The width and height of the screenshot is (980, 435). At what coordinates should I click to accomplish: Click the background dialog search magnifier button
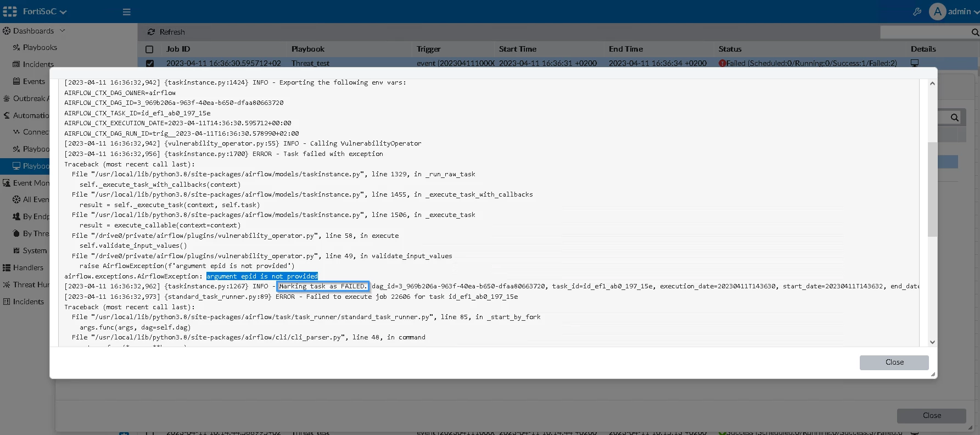pyautogui.click(x=955, y=118)
